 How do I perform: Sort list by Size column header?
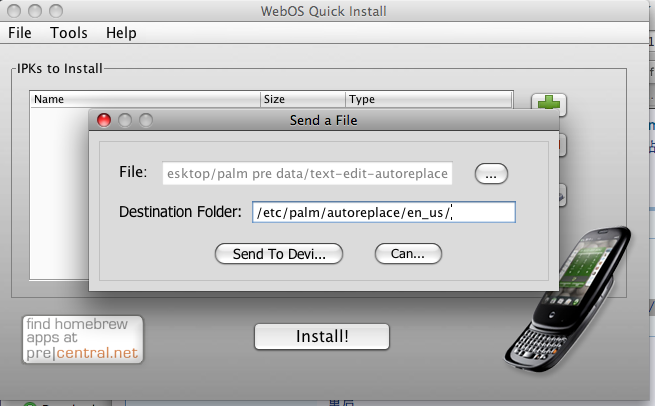303,99
